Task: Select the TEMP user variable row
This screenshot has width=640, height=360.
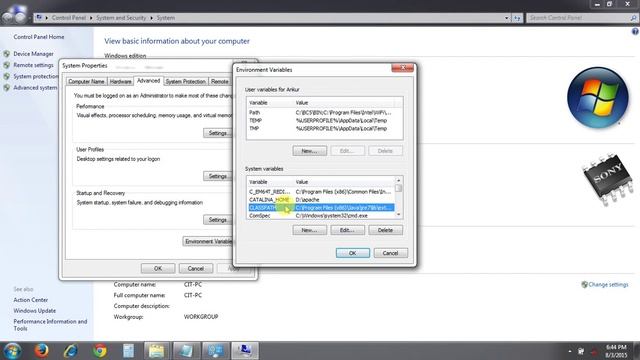Action: (321, 120)
